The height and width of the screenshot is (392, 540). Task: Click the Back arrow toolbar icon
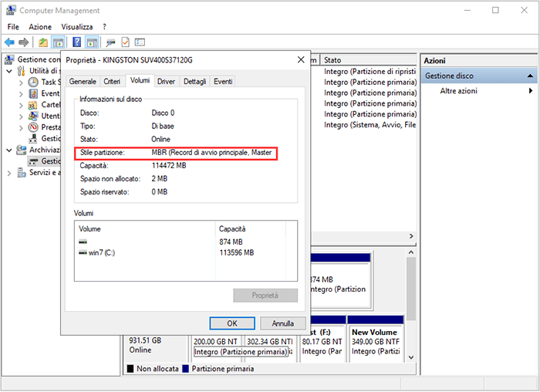point(9,42)
